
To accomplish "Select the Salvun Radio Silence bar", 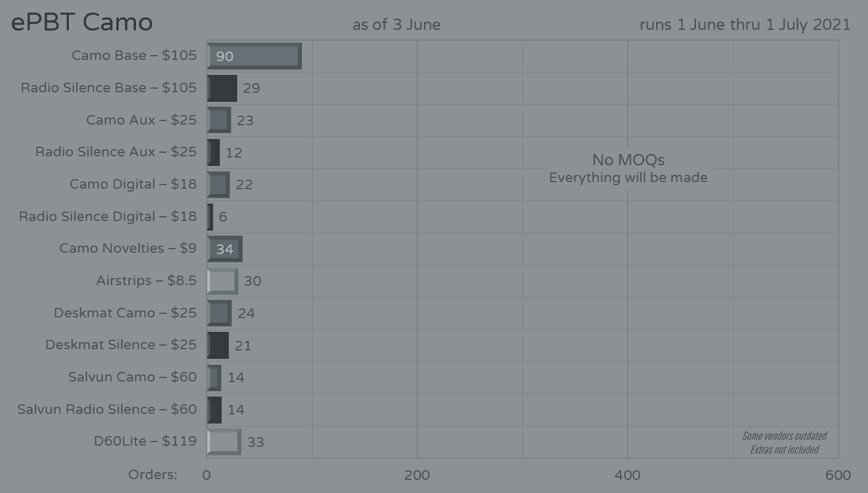I will [214, 410].
